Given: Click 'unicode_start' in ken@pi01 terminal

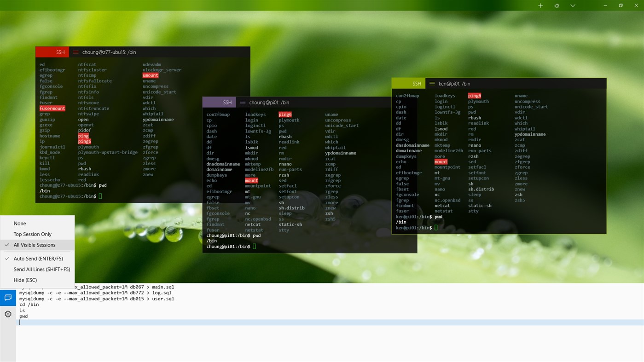Looking at the screenshot, I should tap(531, 107).
